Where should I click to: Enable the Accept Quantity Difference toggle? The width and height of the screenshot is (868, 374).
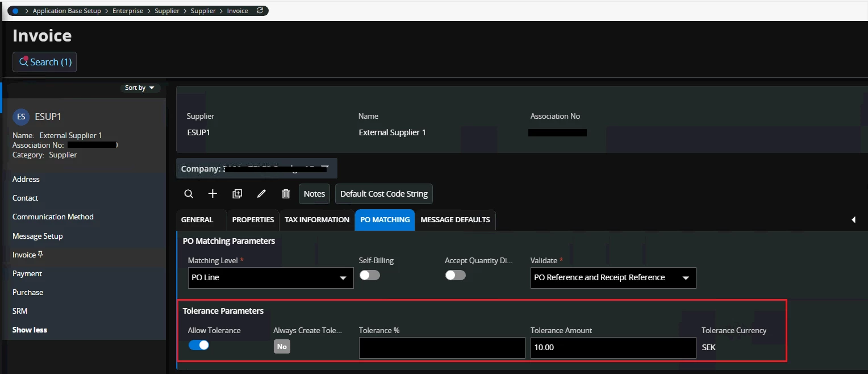coord(455,275)
